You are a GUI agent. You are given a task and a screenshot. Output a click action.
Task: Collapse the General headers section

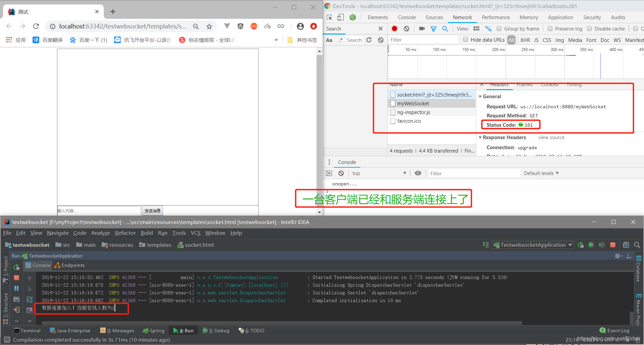point(480,97)
